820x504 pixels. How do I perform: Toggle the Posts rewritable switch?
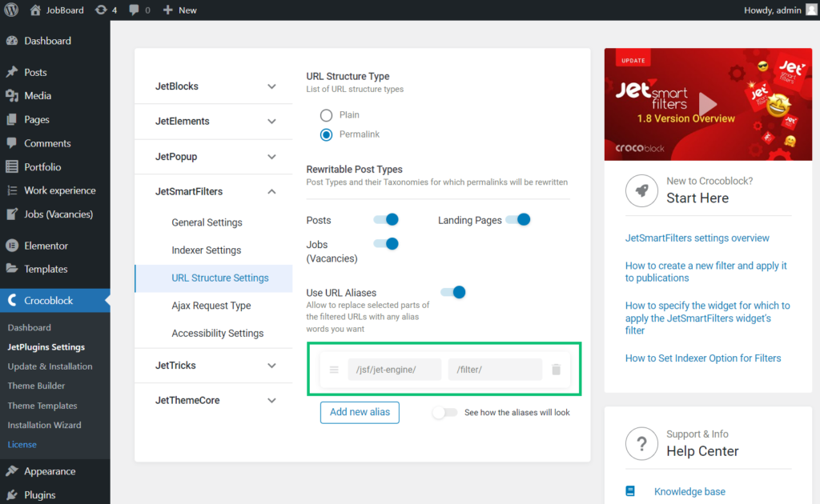[387, 220]
